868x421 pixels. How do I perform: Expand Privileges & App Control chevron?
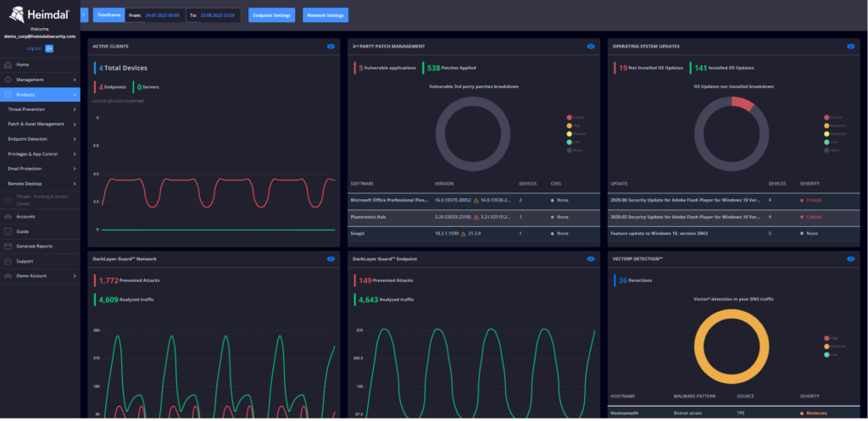75,154
